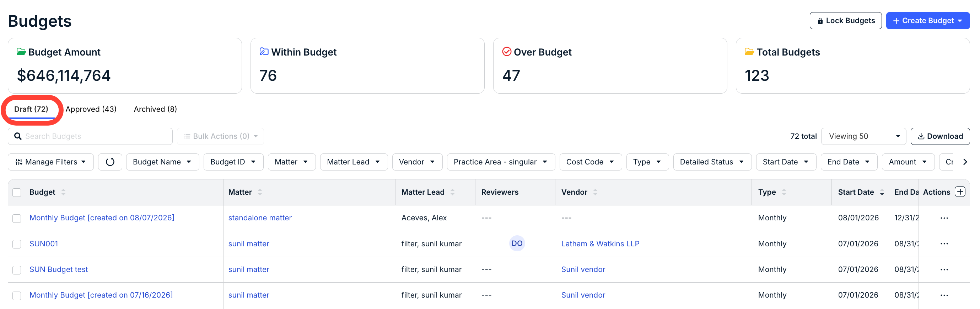
Task: Check the SUN001 row checkbox
Action: click(17, 244)
